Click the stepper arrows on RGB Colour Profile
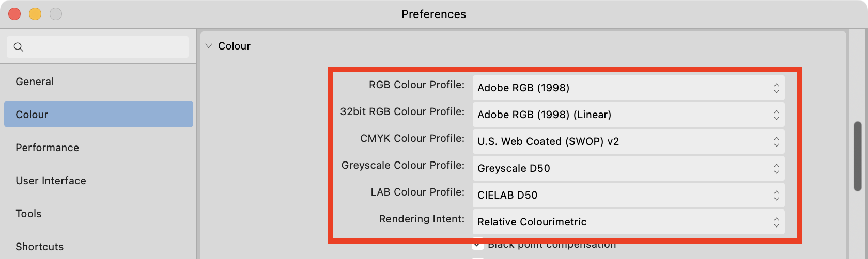This screenshot has width=868, height=259. pyautogui.click(x=776, y=88)
